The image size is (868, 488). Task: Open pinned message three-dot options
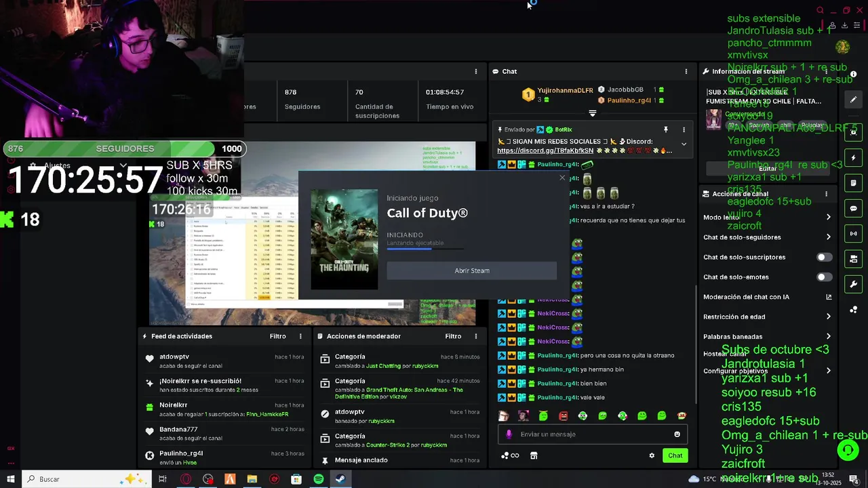[684, 129]
